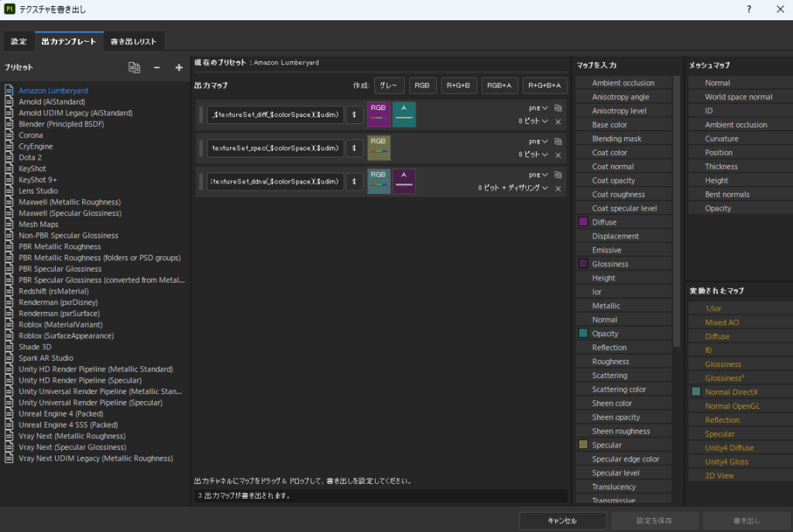Click copy icon of diff output map

(x=558, y=108)
